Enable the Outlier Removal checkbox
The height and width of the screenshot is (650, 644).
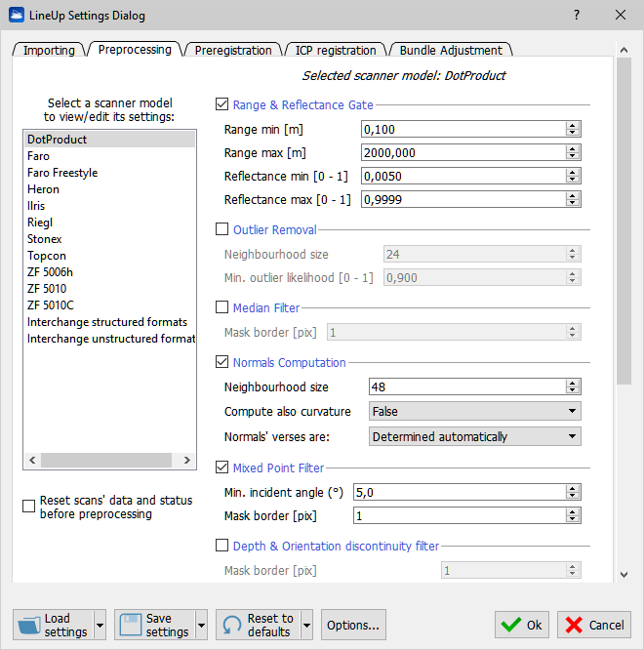[x=222, y=228]
